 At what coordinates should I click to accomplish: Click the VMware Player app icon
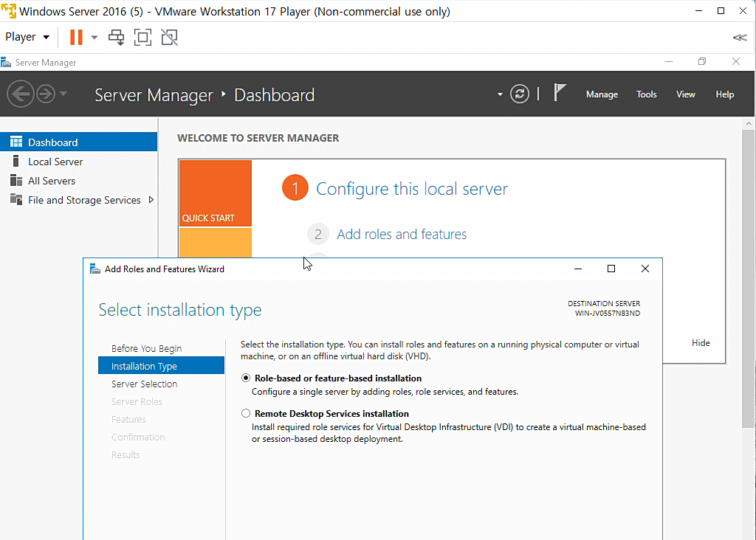(x=9, y=11)
